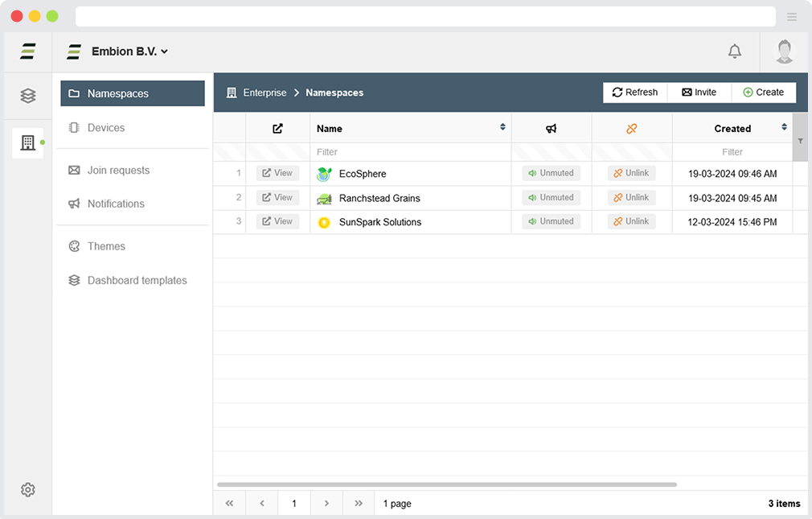Viewport: 812px width, 519px height.
Task: Open settings gear at bottom left
Action: (x=28, y=489)
